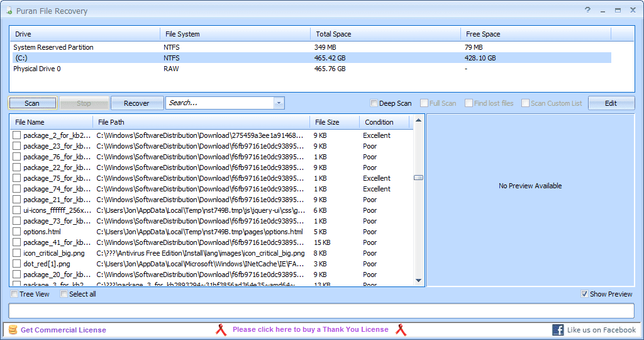Image resolution: width=644 pixels, height=340 pixels.
Task: Click the file list scrollbar thumb
Action: [418, 178]
